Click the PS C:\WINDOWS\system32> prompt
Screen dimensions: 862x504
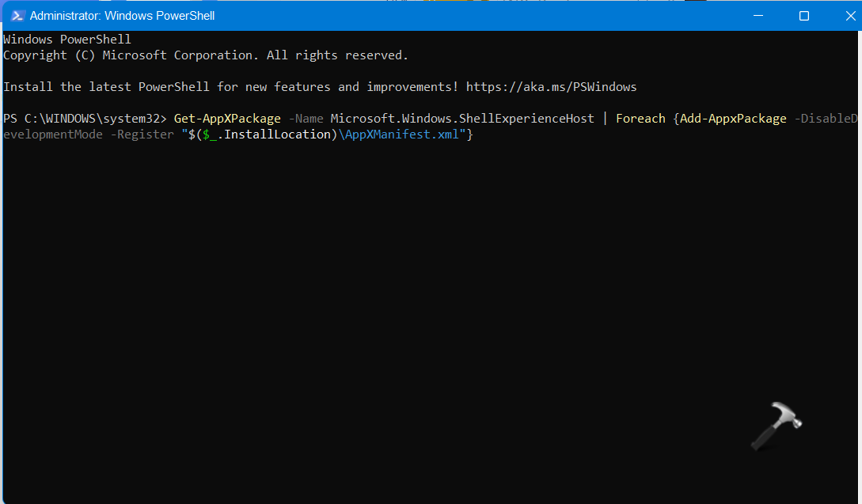pyautogui.click(x=85, y=119)
